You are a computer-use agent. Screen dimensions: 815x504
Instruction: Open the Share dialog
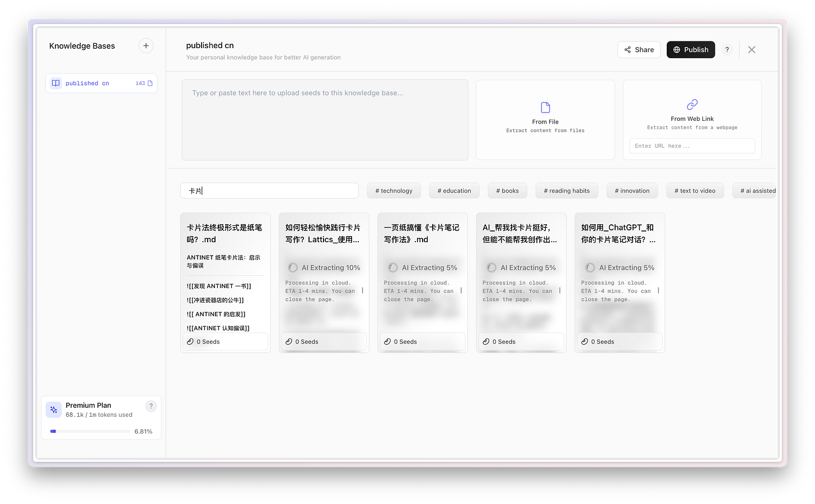pos(639,49)
